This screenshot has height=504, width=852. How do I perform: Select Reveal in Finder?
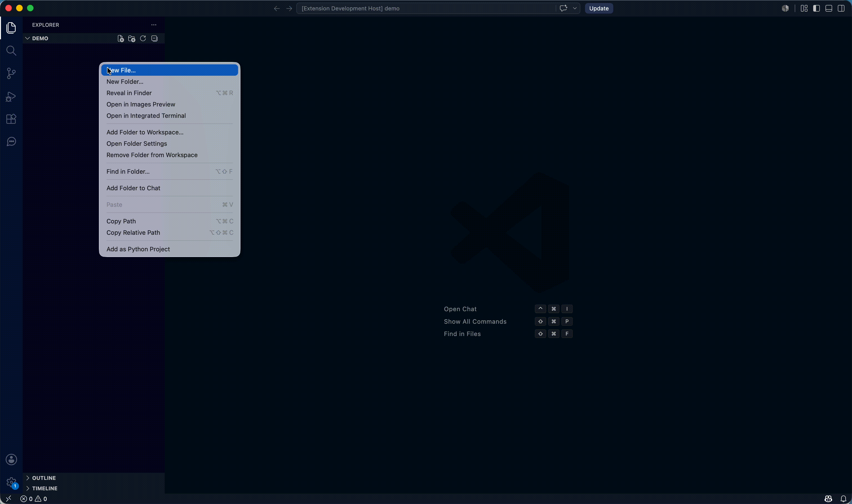pos(169,93)
